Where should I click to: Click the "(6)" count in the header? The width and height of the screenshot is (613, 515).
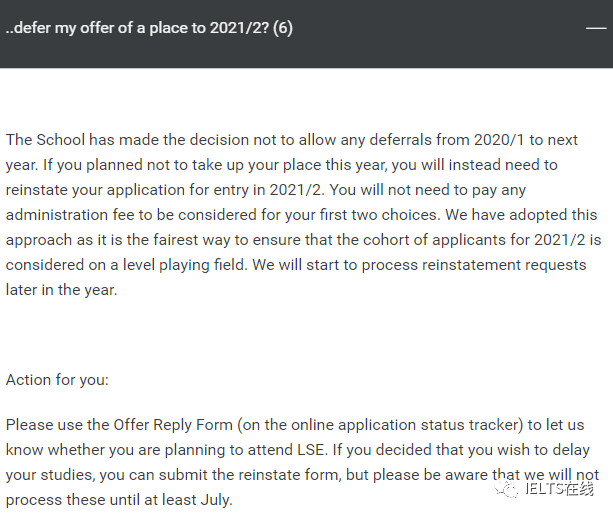coord(283,28)
